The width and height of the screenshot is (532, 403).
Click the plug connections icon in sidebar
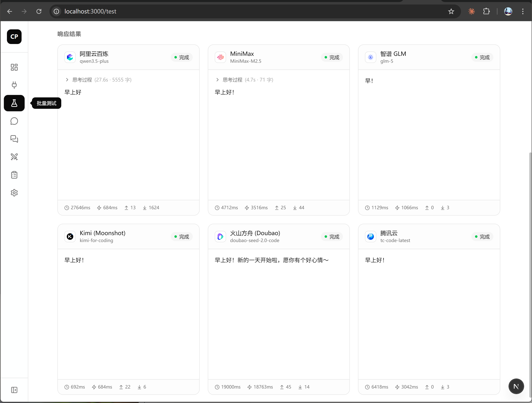(14, 85)
